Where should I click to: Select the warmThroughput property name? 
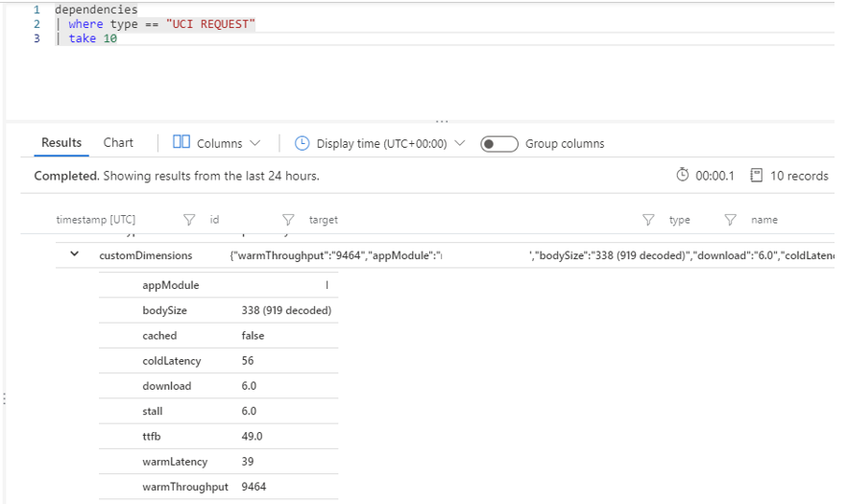184,487
